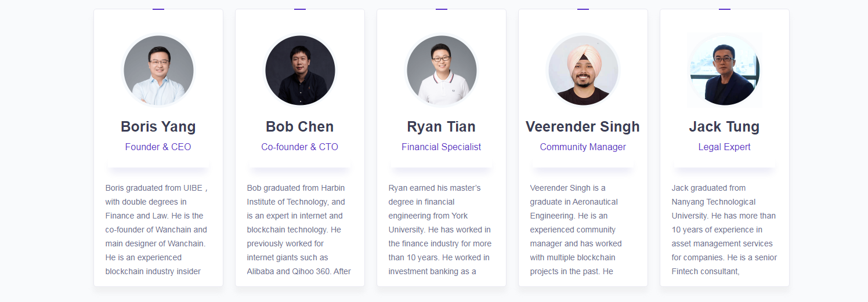Click Bob's bio mentioning Harbin Institute
This screenshot has width=868, height=302.
[300, 230]
